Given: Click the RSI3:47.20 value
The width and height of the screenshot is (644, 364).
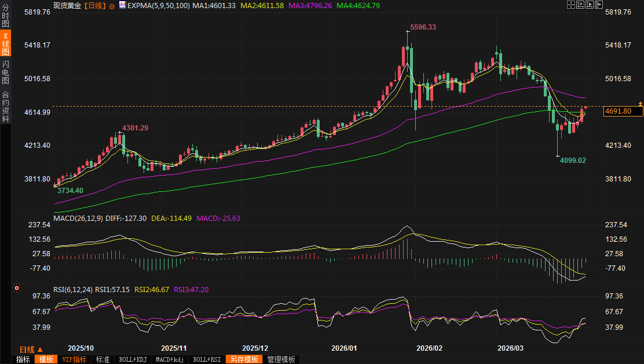Looking at the screenshot, I should tap(191, 290).
